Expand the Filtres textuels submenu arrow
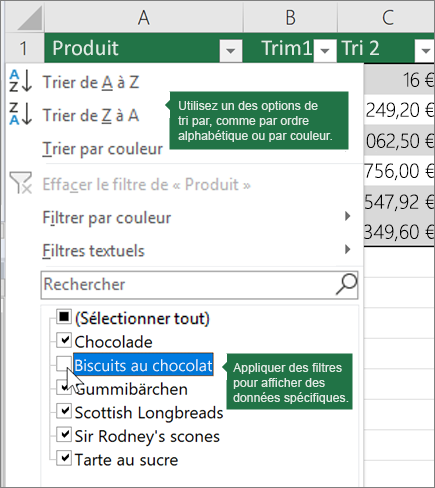The height and width of the screenshot is (488, 435). (x=347, y=249)
